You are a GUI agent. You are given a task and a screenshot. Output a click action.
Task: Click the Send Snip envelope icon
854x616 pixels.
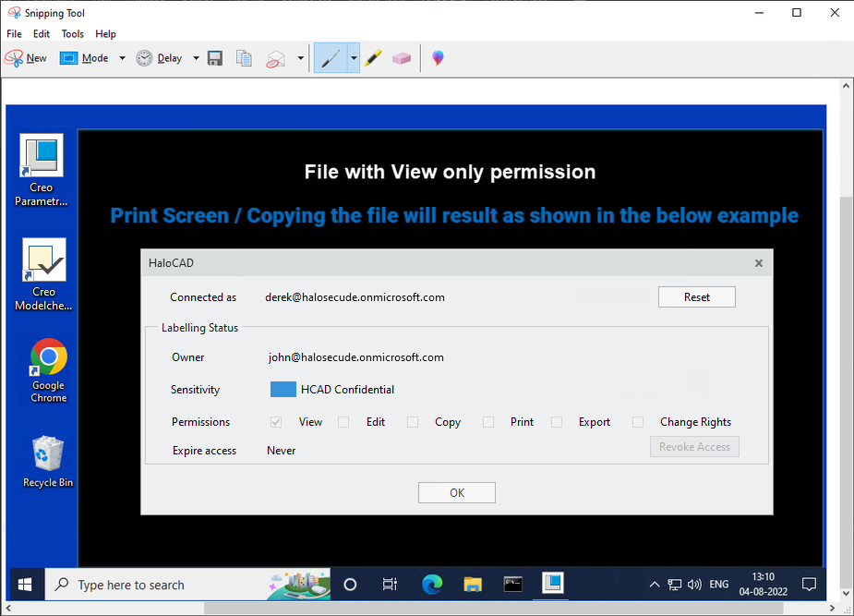[275, 58]
